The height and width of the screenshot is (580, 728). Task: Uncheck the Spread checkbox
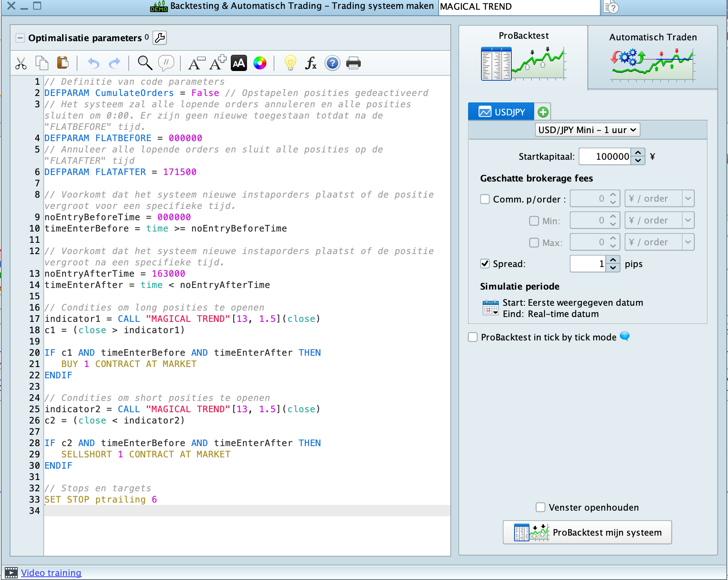pyautogui.click(x=485, y=264)
